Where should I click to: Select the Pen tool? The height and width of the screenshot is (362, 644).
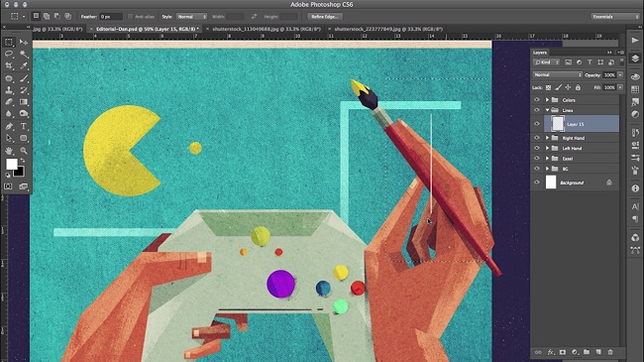pyautogui.click(x=9, y=126)
